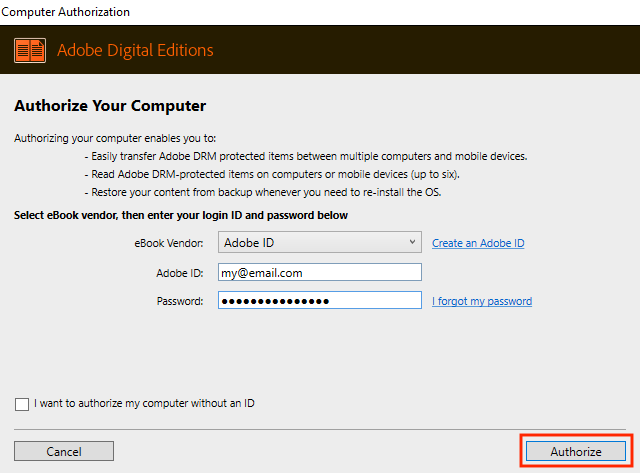Screen dimensions: 640x473
Task: Click the 'Easily transfer Adobe DRM' bullet line
Action: tap(305, 156)
